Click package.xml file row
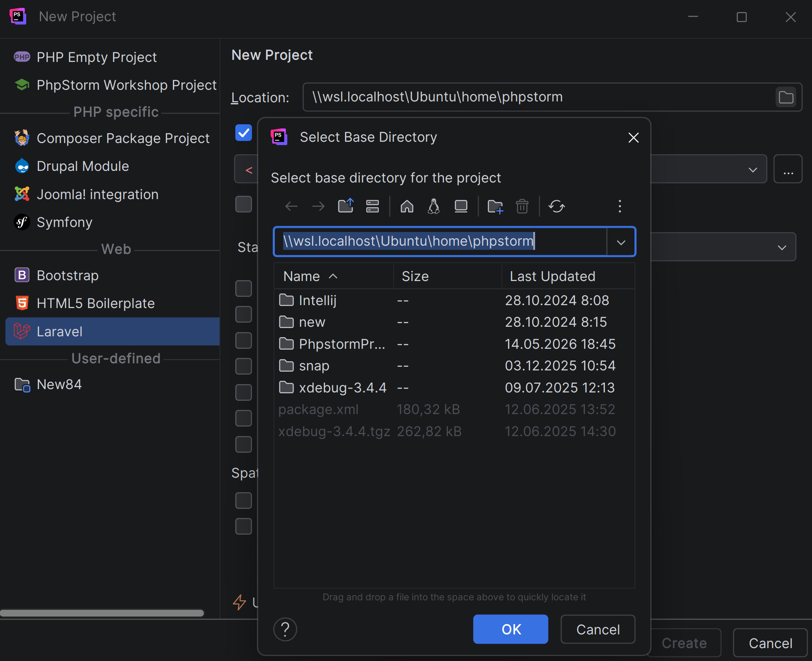 (454, 409)
